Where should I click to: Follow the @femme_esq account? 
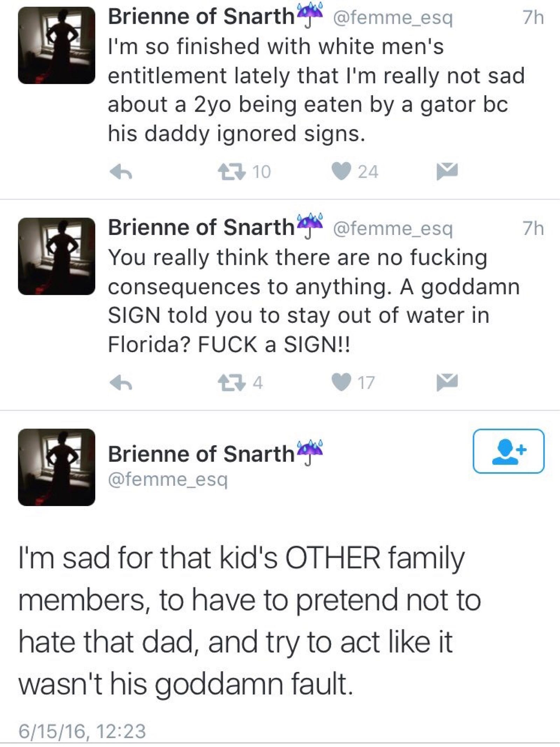(x=508, y=451)
